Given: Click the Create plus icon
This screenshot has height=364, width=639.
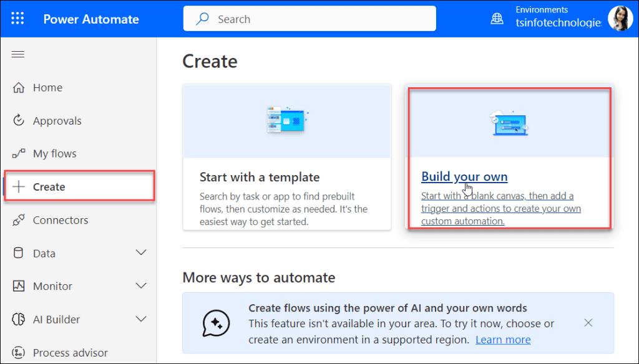Looking at the screenshot, I should tap(18, 186).
